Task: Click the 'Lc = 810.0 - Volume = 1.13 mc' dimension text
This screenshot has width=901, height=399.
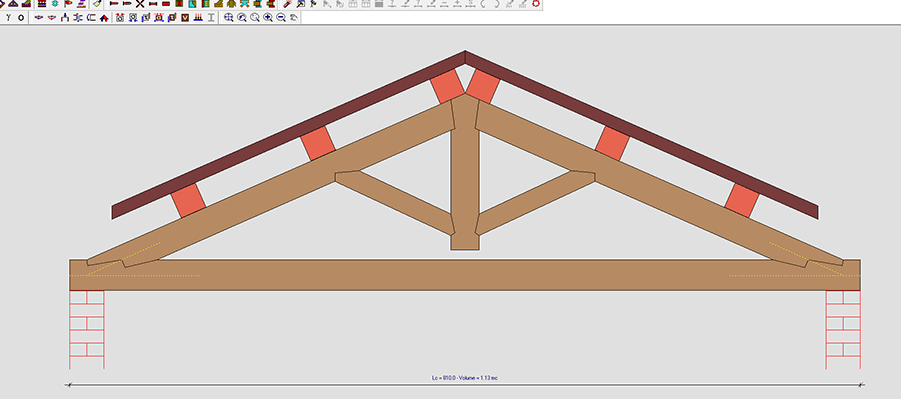Action: [x=464, y=378]
